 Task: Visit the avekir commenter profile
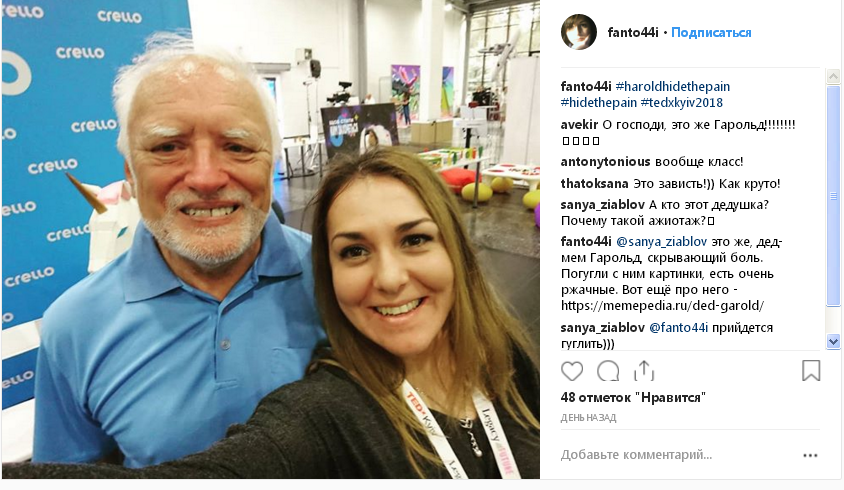click(x=579, y=125)
